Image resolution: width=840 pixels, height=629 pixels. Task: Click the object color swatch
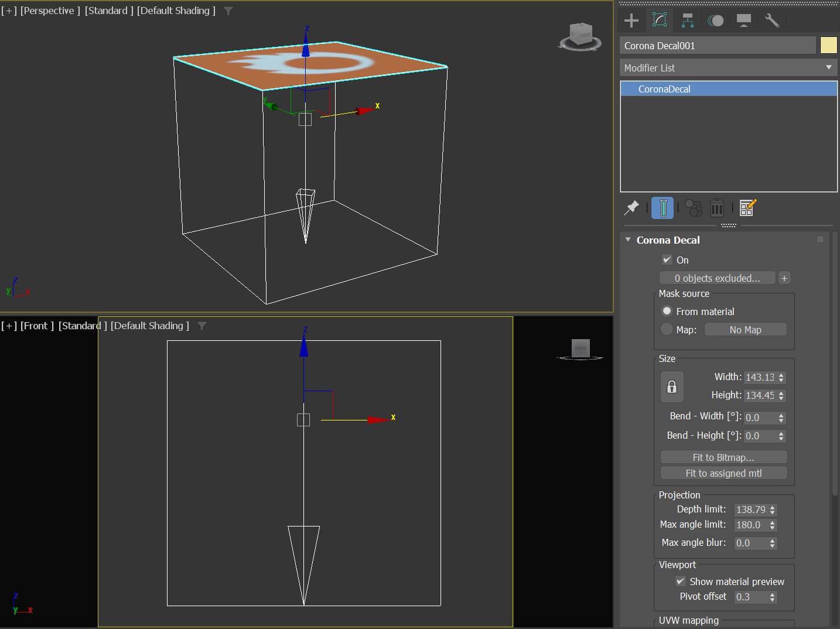[829, 45]
